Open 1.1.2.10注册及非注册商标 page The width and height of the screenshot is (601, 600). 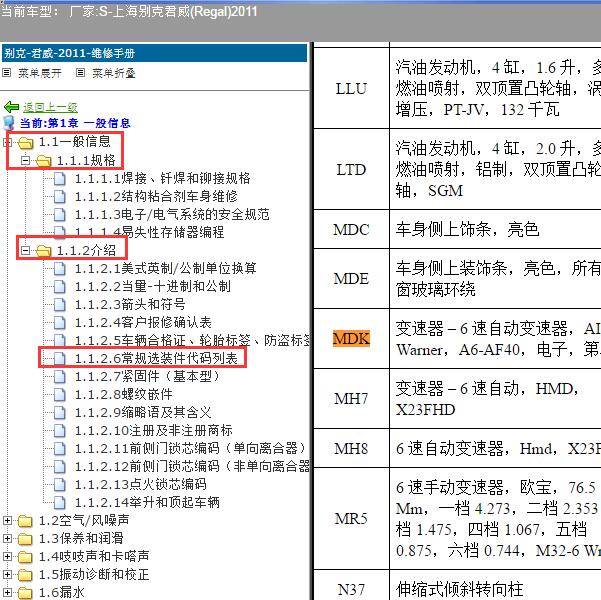coord(154,431)
